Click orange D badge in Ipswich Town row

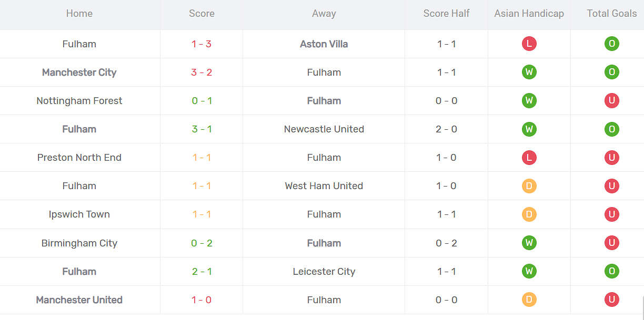(x=529, y=214)
